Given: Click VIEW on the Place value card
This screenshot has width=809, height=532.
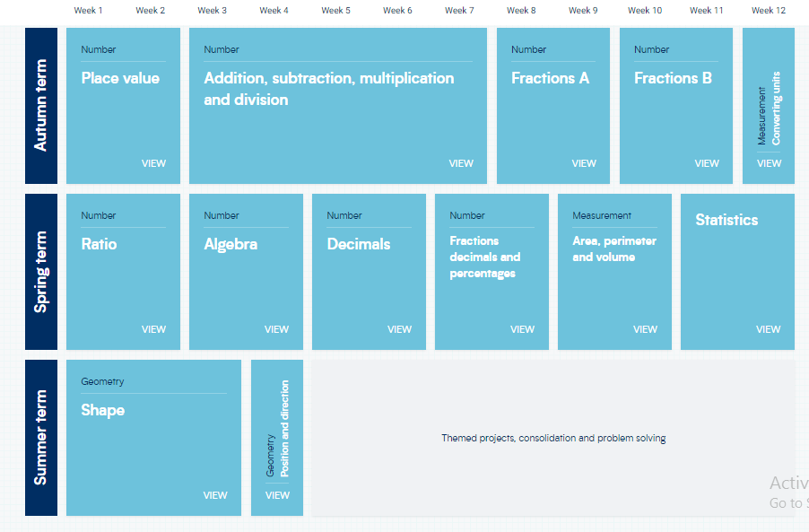Looking at the screenshot, I should 153,163.
